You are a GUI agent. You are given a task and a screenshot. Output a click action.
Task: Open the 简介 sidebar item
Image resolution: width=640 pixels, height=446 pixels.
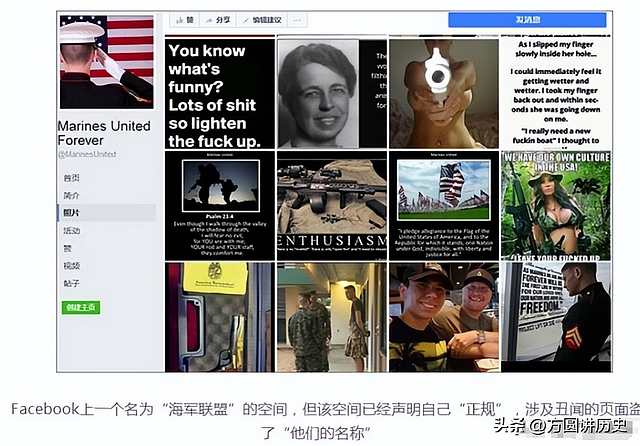pyautogui.click(x=71, y=195)
